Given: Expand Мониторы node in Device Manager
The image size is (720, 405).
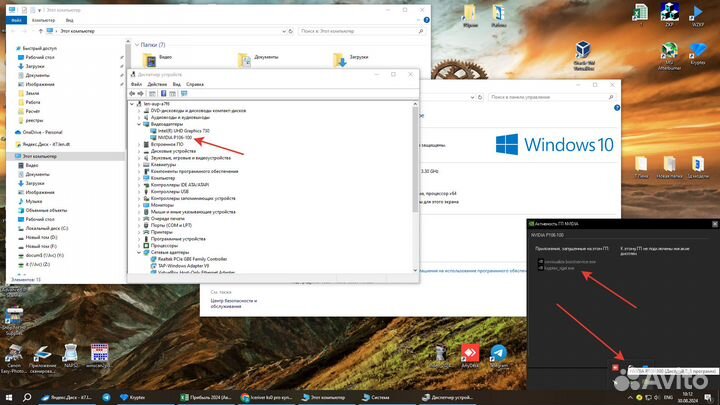Looking at the screenshot, I should [x=139, y=205].
